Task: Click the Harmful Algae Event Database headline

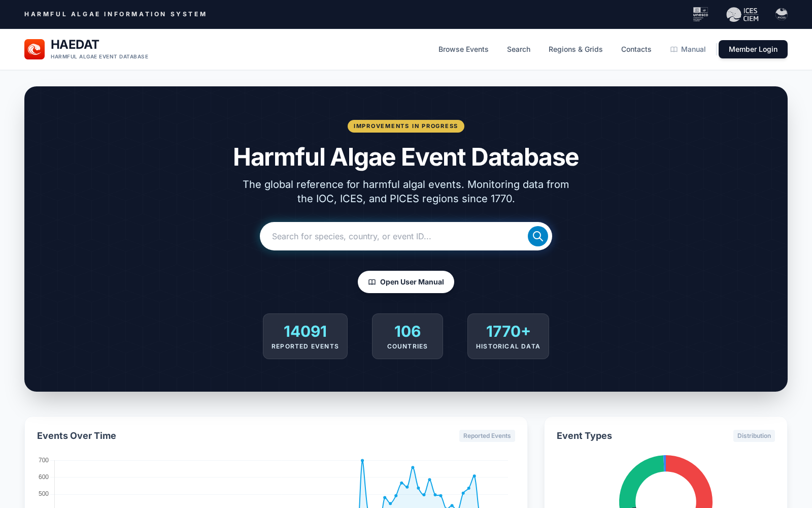Action: (406, 157)
